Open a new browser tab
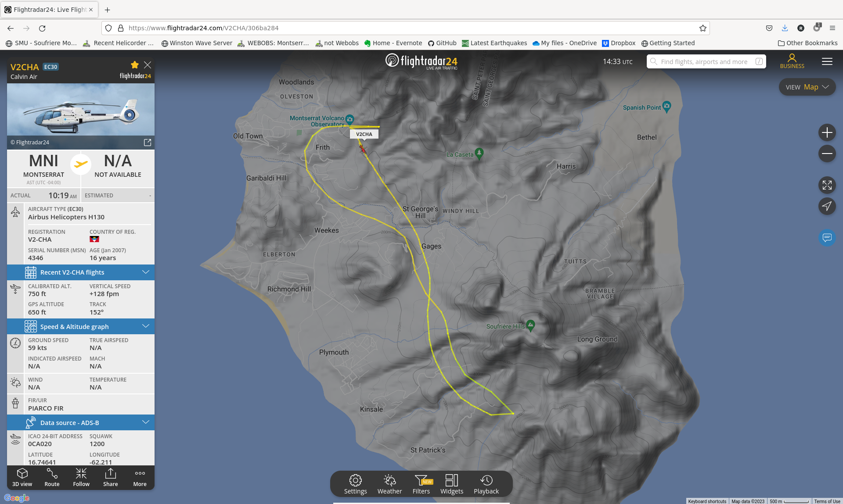 (x=107, y=10)
